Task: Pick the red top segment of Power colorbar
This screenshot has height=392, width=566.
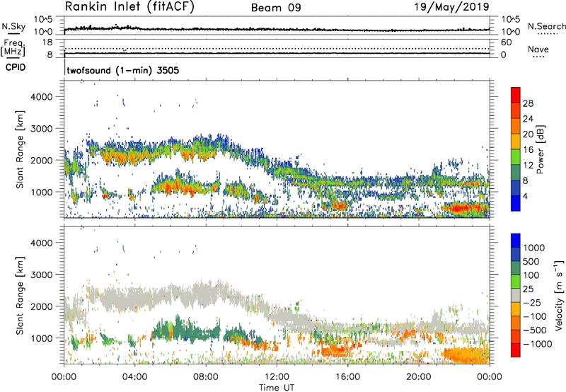Action: [516, 95]
